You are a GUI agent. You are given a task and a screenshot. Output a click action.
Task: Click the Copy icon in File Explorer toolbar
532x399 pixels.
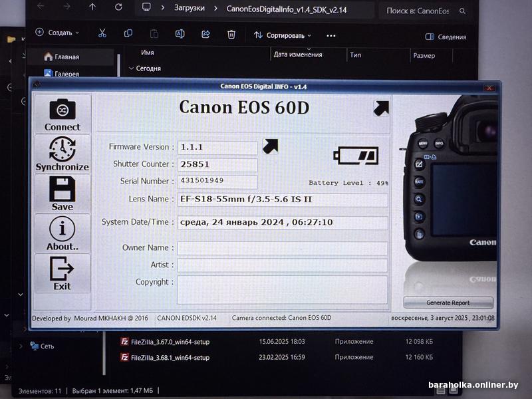click(128, 34)
